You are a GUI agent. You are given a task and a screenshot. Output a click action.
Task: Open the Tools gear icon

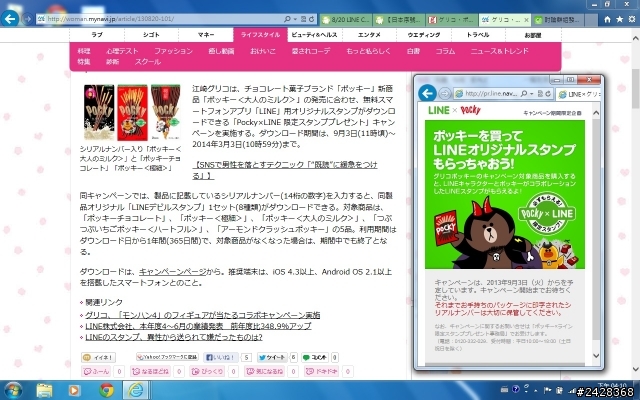coord(632,19)
